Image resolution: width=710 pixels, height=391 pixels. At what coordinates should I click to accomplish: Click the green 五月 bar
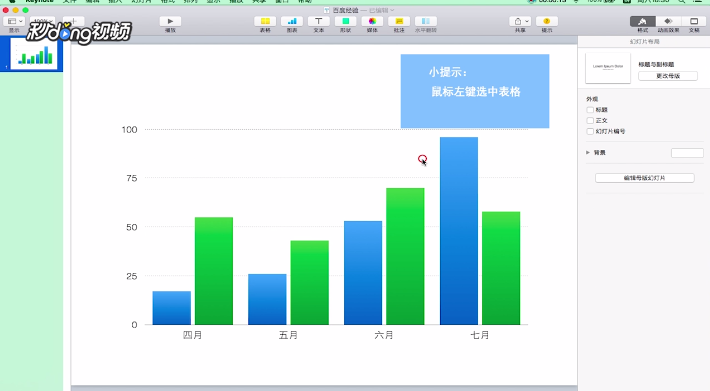[310, 282]
